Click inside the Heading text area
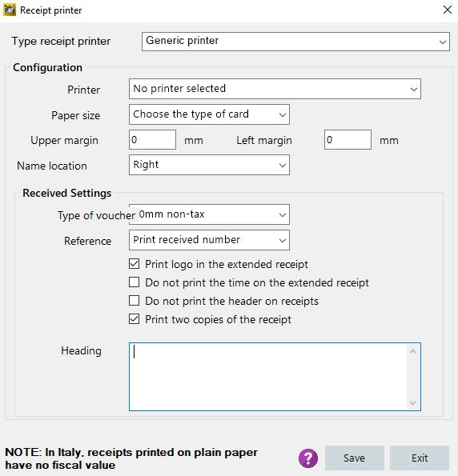The height and width of the screenshot is (476, 458). tap(268, 377)
